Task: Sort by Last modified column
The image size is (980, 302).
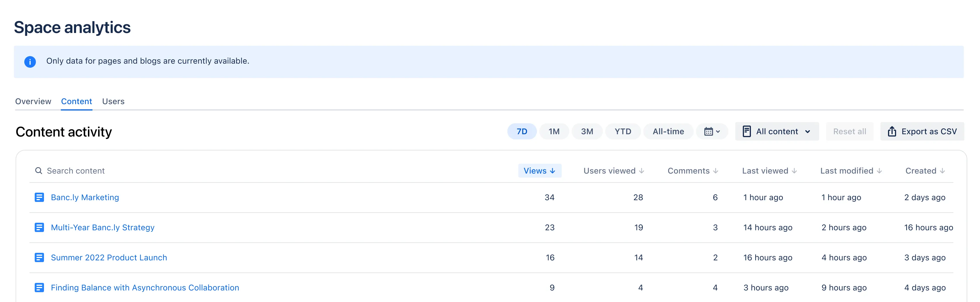Action: click(x=851, y=171)
